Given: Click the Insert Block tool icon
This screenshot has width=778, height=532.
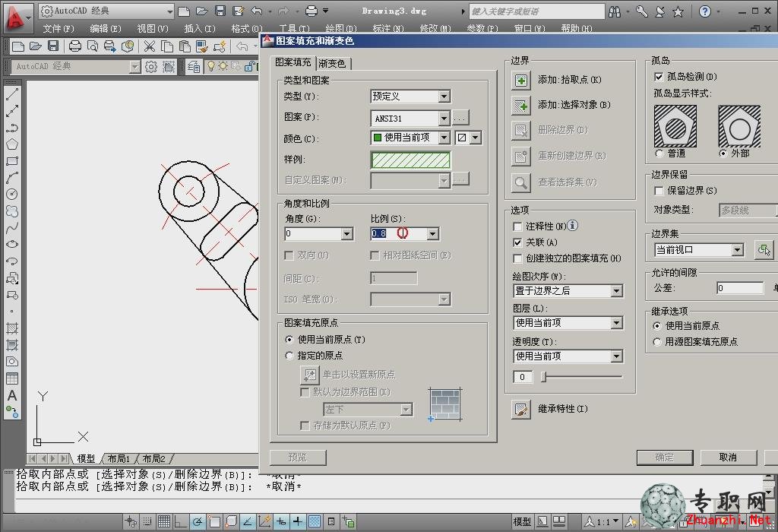Looking at the screenshot, I should point(12,278).
